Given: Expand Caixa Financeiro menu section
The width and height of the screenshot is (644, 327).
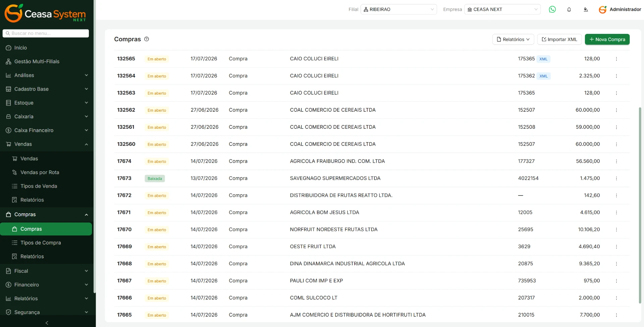Looking at the screenshot, I should point(47,130).
